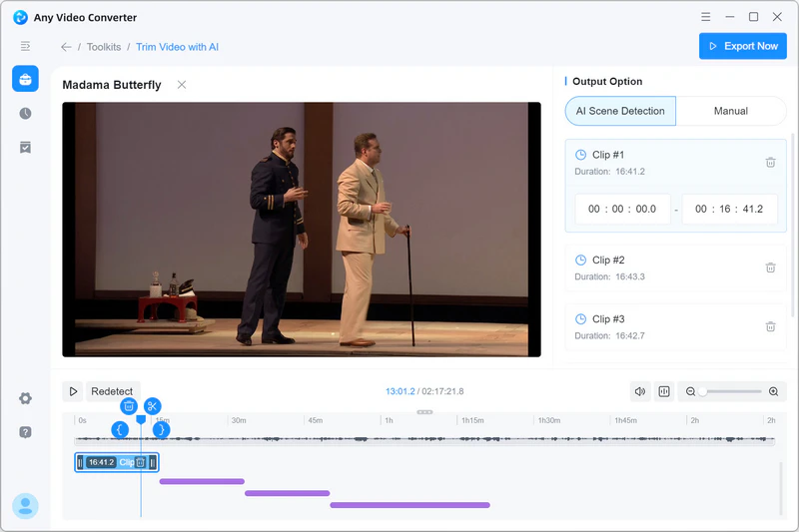Click the left handle of timeline clip

click(x=80, y=462)
